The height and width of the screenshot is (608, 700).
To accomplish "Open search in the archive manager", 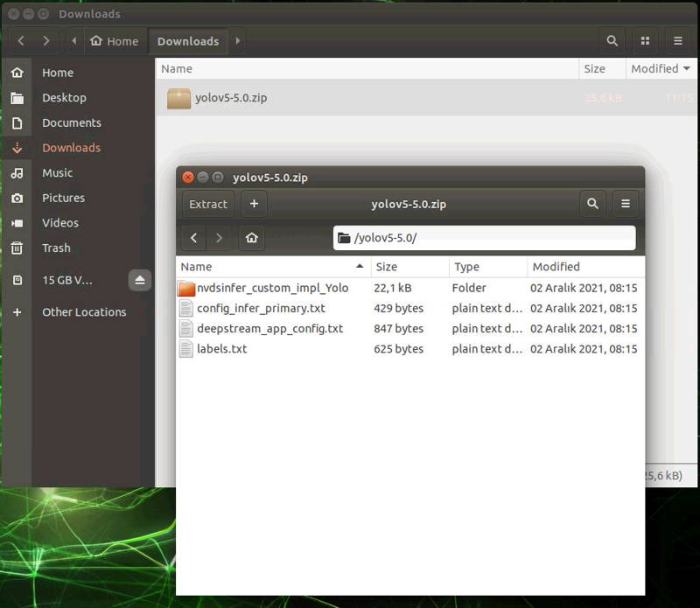I will tap(592, 203).
